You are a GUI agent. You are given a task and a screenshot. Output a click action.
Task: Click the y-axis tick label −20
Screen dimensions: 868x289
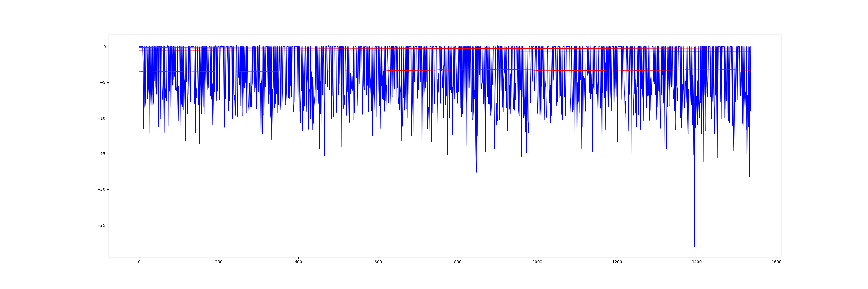click(x=102, y=189)
